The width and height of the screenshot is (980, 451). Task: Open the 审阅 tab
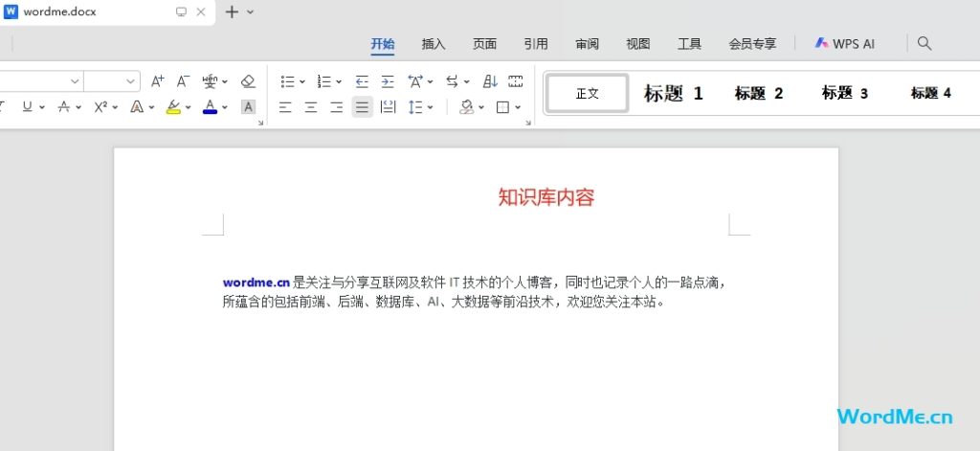click(587, 44)
